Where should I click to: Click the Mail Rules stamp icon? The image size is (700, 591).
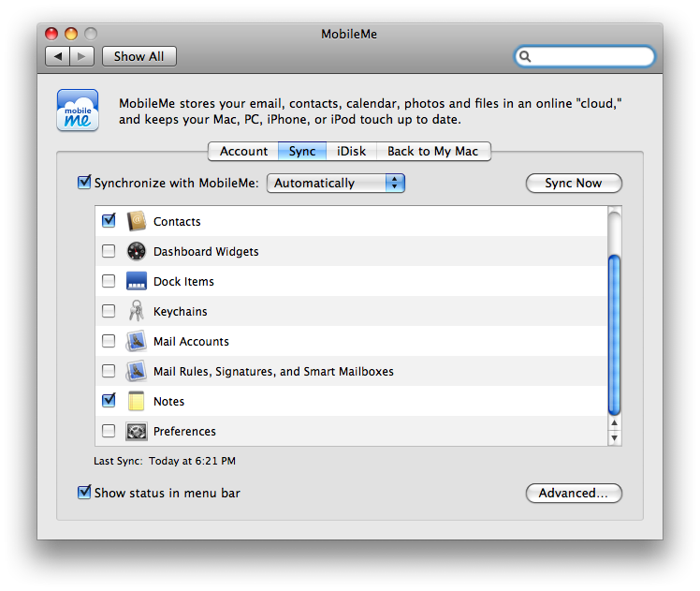[136, 371]
